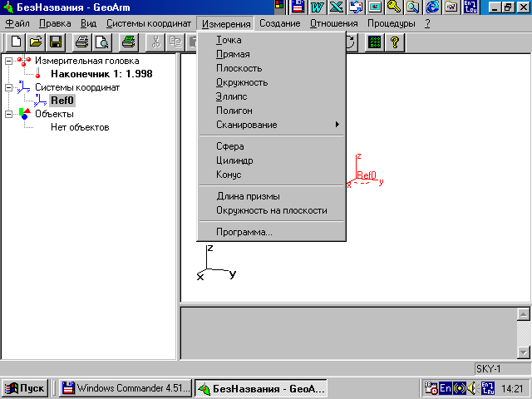This screenshot has height=399, width=532.
Task: Collapse the Объекты tree node
Action: click(9, 114)
